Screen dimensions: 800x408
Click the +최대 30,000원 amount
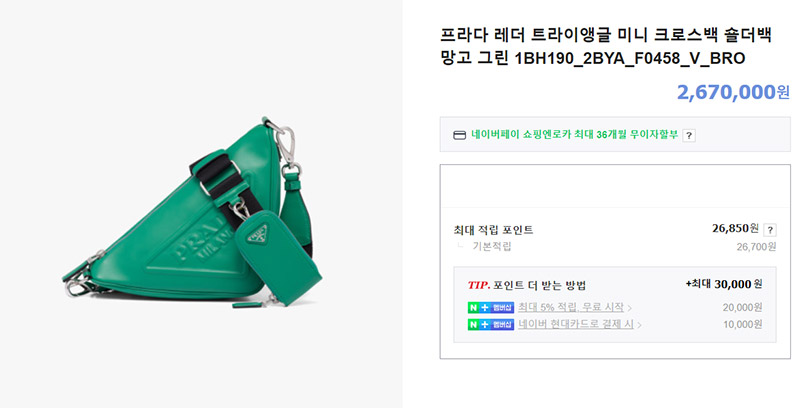coord(724,284)
